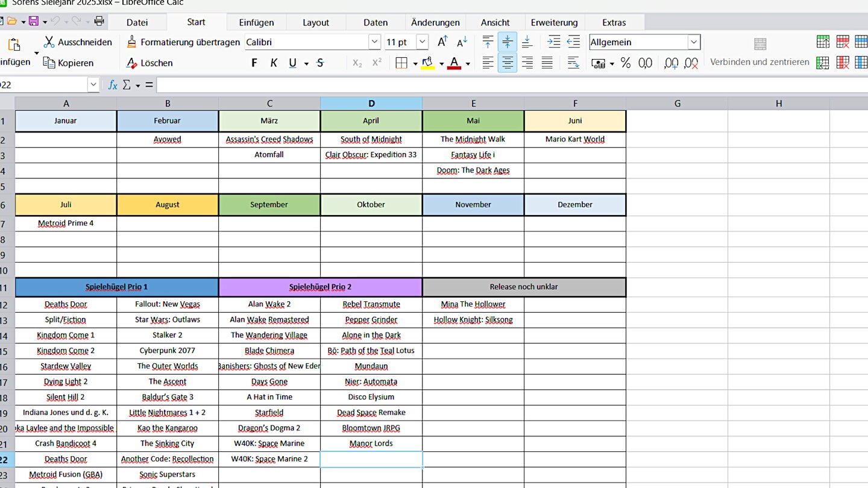The width and height of the screenshot is (868, 488).
Task: Click the Kopieren button
Action: pyautogui.click(x=69, y=63)
